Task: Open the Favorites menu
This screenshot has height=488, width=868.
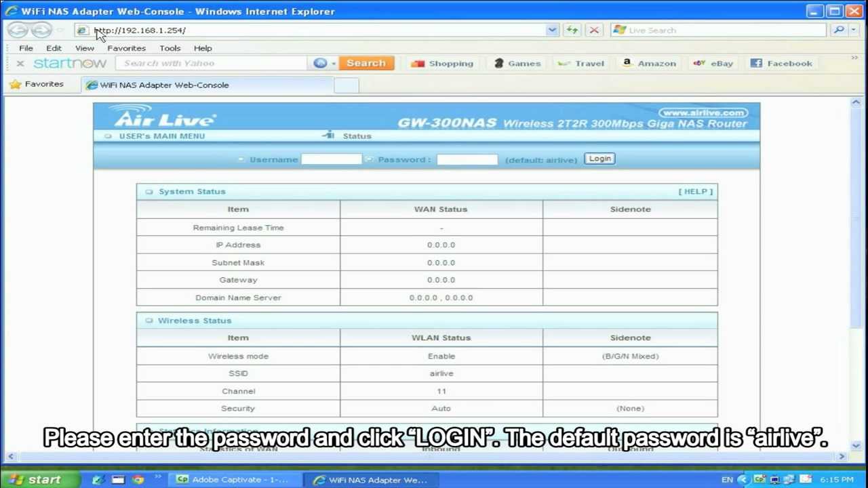Action: (126, 48)
